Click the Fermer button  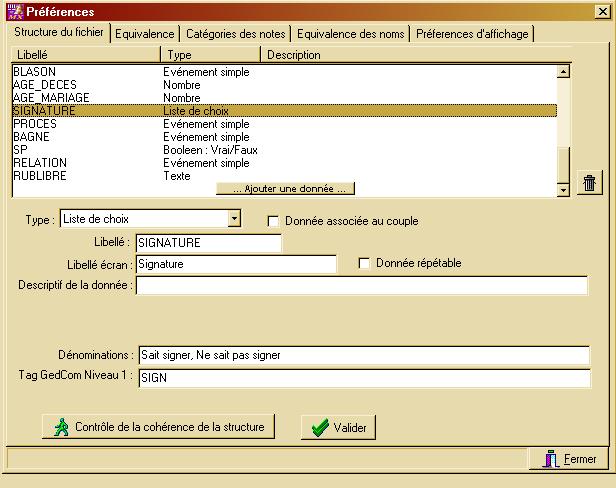click(x=569, y=459)
